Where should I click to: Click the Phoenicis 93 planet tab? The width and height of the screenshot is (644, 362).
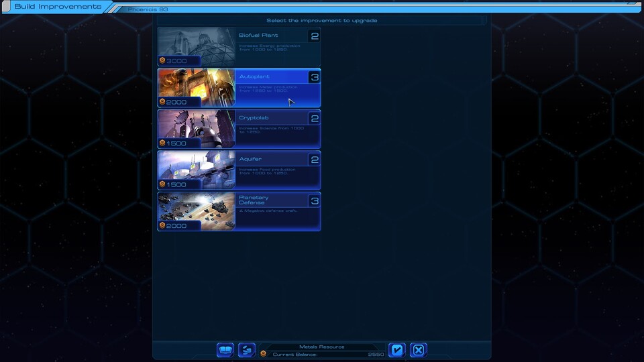148,10
